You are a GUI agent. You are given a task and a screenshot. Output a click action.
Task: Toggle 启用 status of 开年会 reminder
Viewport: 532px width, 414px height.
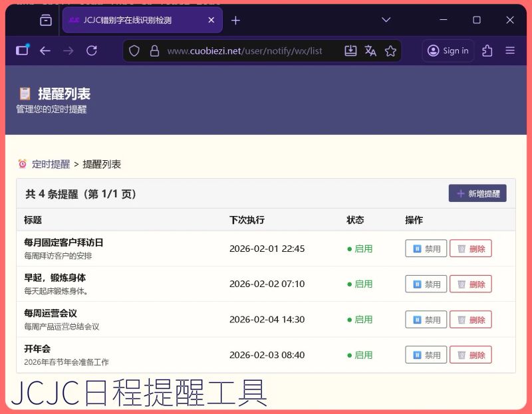[x=361, y=355]
